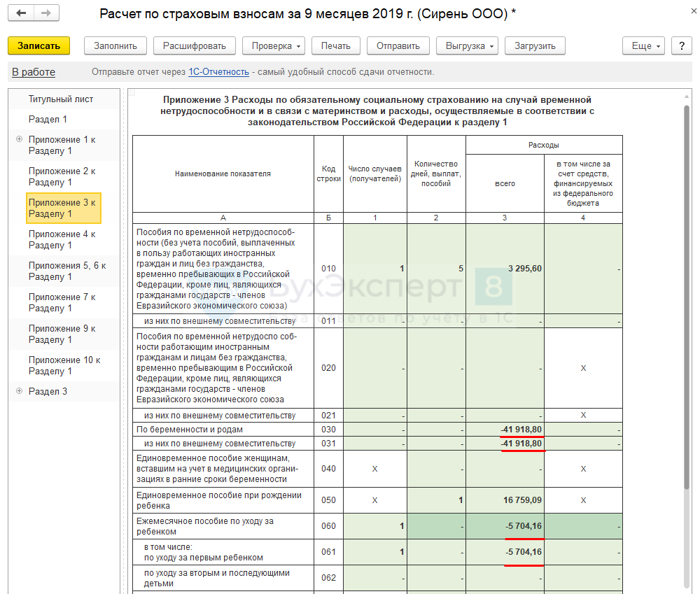Click the В работе status link
Image resolution: width=700 pixels, height=594 pixels.
point(34,72)
